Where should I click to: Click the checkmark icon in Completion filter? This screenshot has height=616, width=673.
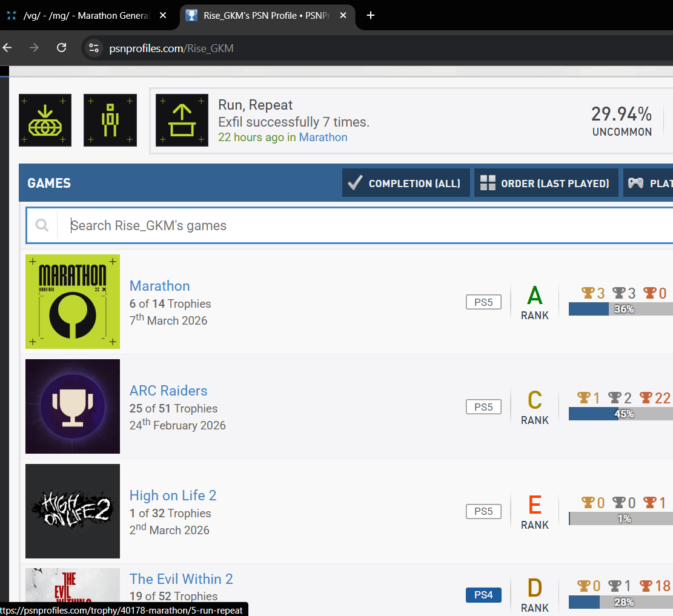pyautogui.click(x=355, y=183)
